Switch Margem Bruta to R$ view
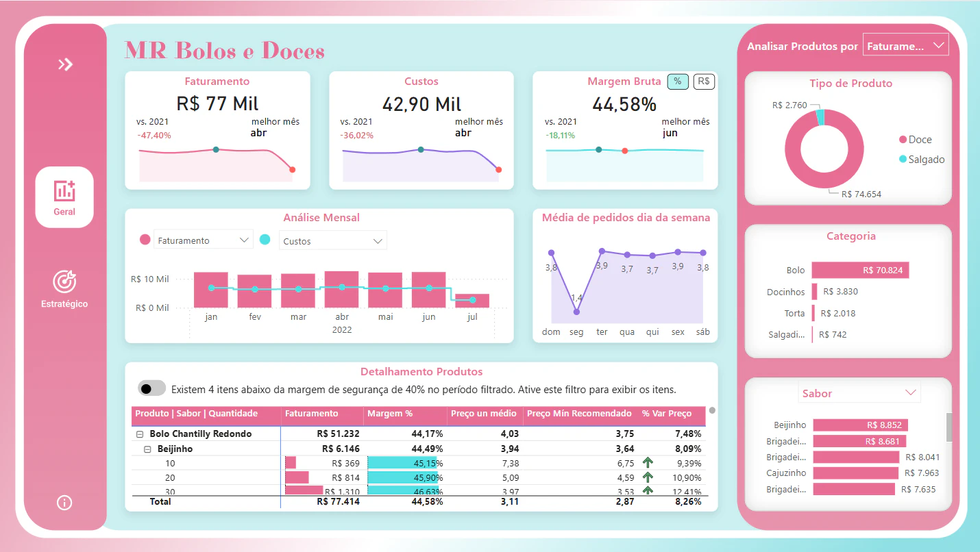 pyautogui.click(x=704, y=81)
